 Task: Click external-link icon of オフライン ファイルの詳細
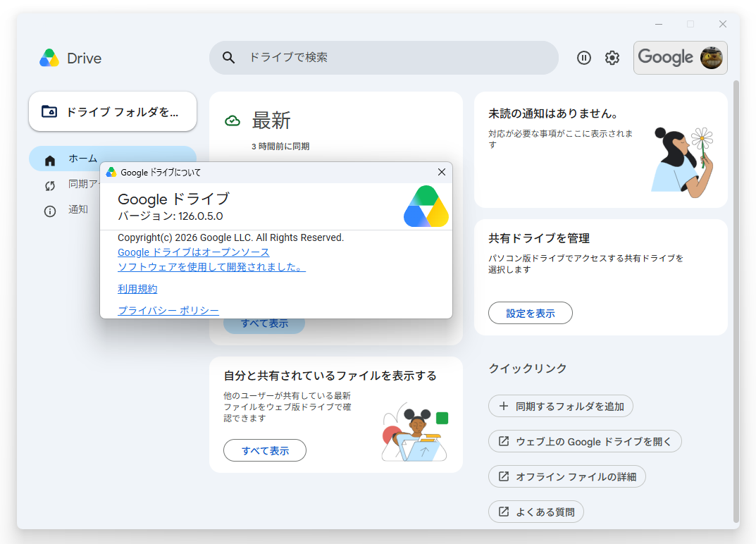point(503,476)
